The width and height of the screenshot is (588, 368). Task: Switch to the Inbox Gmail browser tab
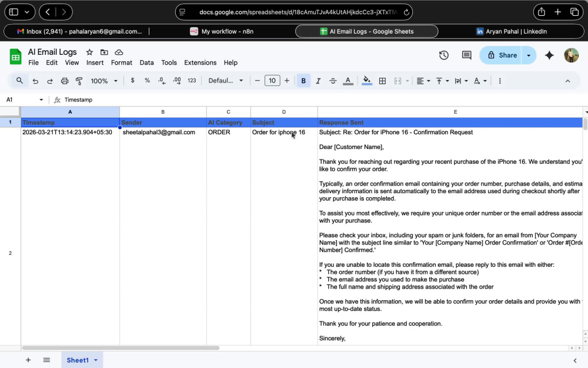79,32
